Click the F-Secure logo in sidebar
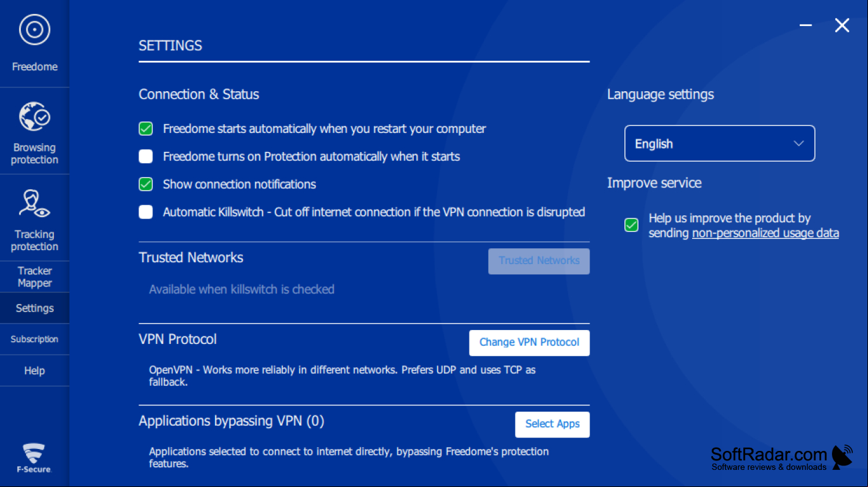This screenshot has width=868, height=487. [34, 459]
